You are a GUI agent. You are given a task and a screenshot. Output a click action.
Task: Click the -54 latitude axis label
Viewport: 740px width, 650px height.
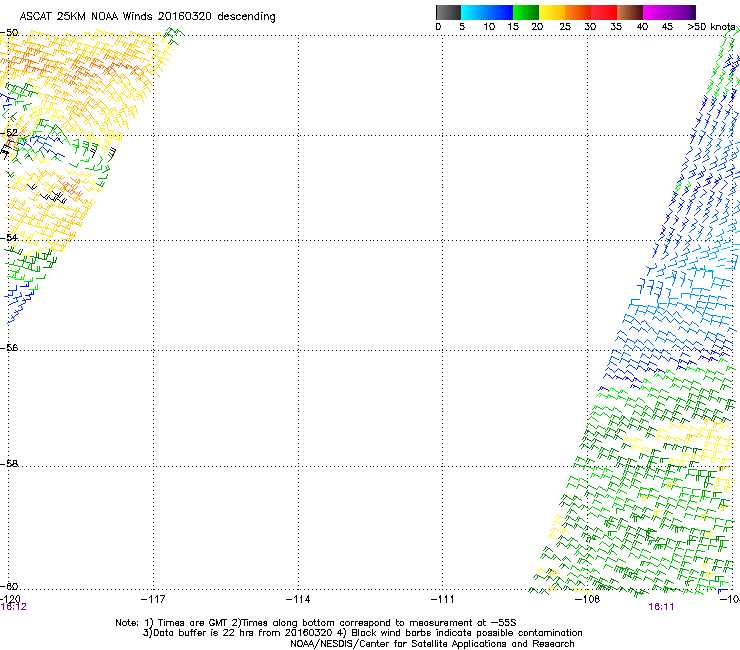(x=9, y=237)
